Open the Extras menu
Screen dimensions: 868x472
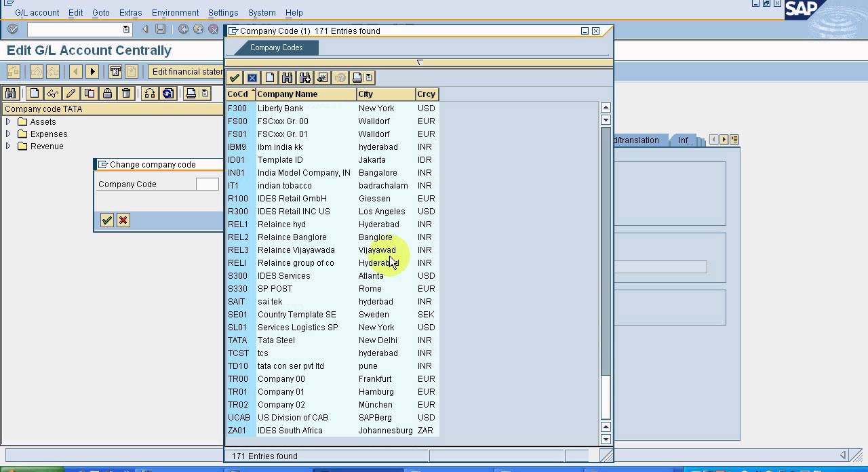(x=131, y=13)
